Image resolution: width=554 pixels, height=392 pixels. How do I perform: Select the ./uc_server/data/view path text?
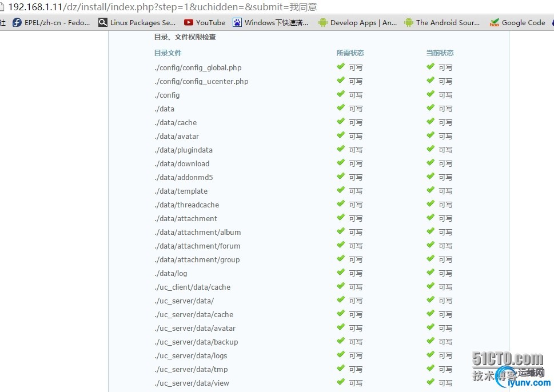tap(192, 383)
